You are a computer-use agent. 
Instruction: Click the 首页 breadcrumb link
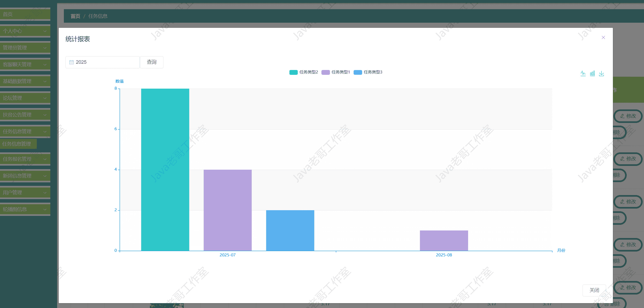(x=75, y=16)
